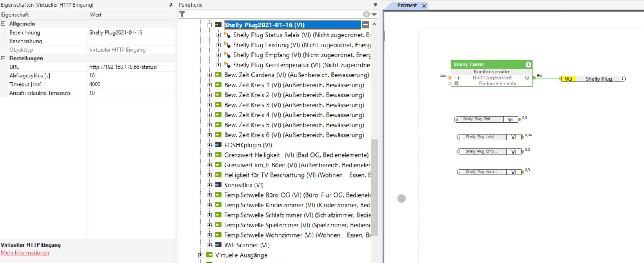Viewport: 644px width, 263px height.
Task: Click the Wifi Scanner HTTP input icon
Action: click(x=218, y=245)
